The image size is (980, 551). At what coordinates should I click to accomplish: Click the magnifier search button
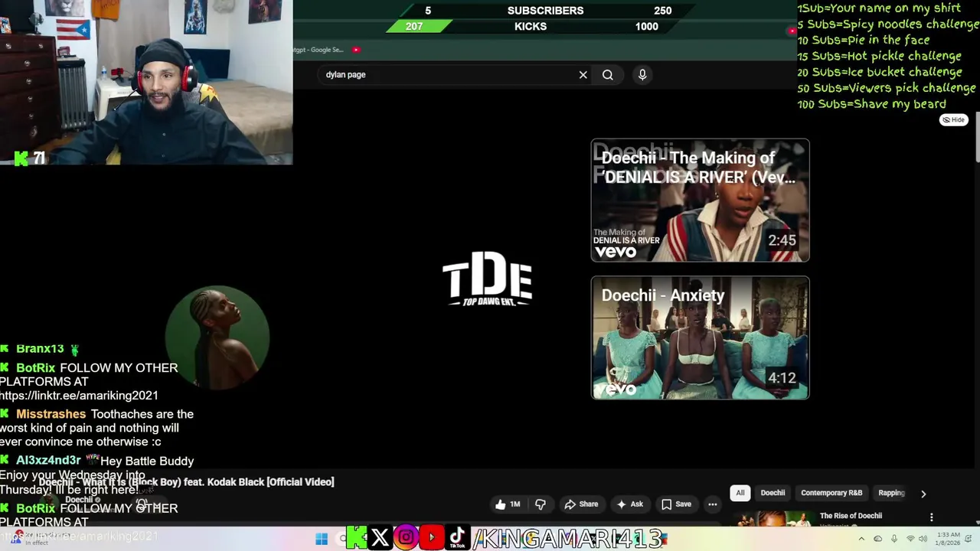click(607, 75)
